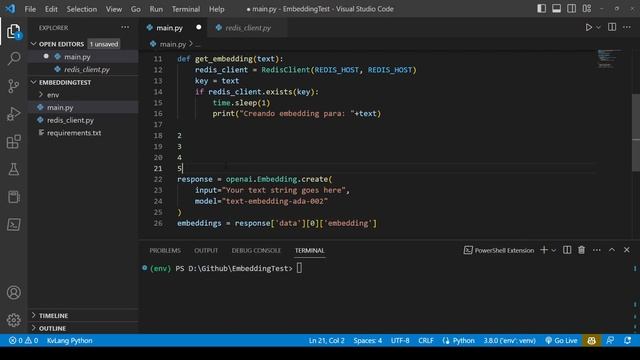Open the notifications bell in status bar
This screenshot has width=640, height=360.
coord(627,340)
